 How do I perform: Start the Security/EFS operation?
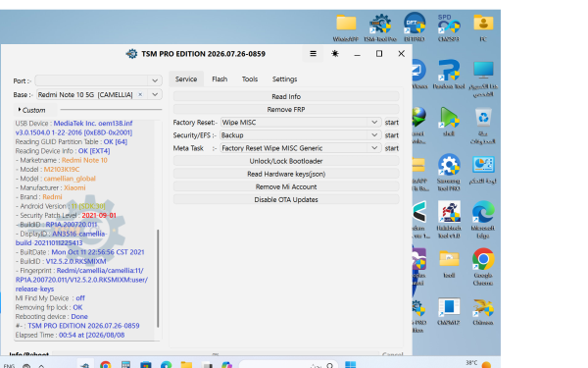tap(391, 135)
